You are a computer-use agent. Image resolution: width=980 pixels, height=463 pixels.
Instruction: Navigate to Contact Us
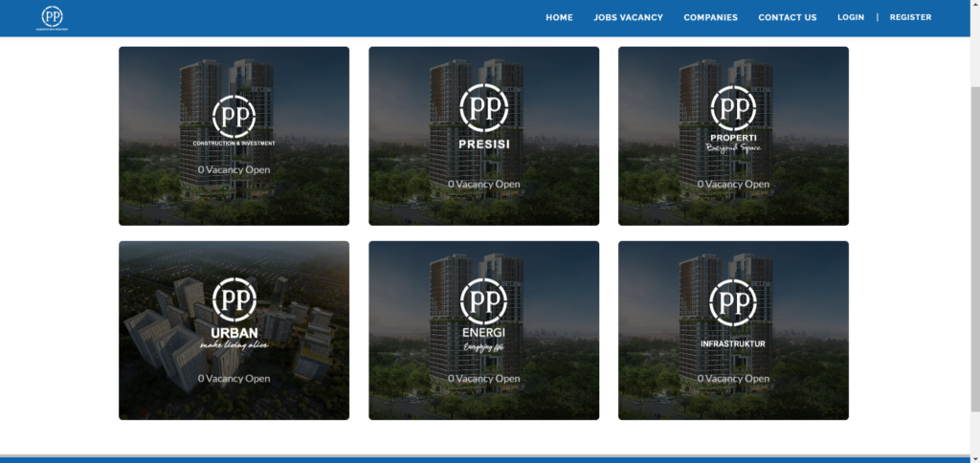[x=787, y=17]
